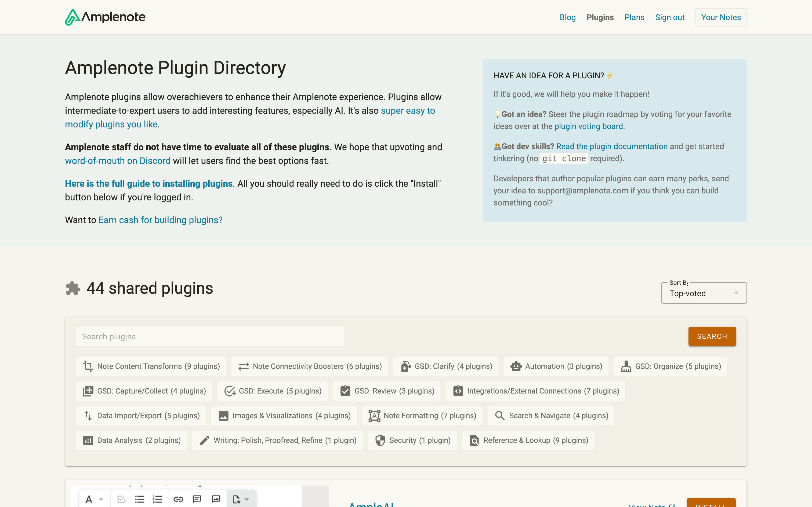Select the Note Content Transforms category icon
The height and width of the screenshot is (507, 812).
[x=88, y=366]
